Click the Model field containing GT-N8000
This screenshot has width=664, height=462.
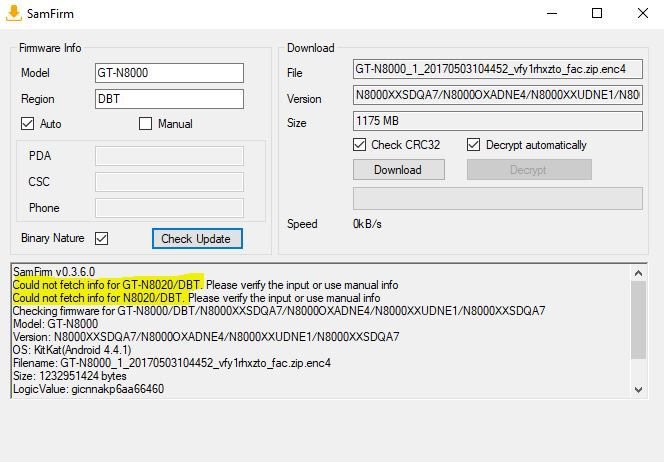click(169, 73)
